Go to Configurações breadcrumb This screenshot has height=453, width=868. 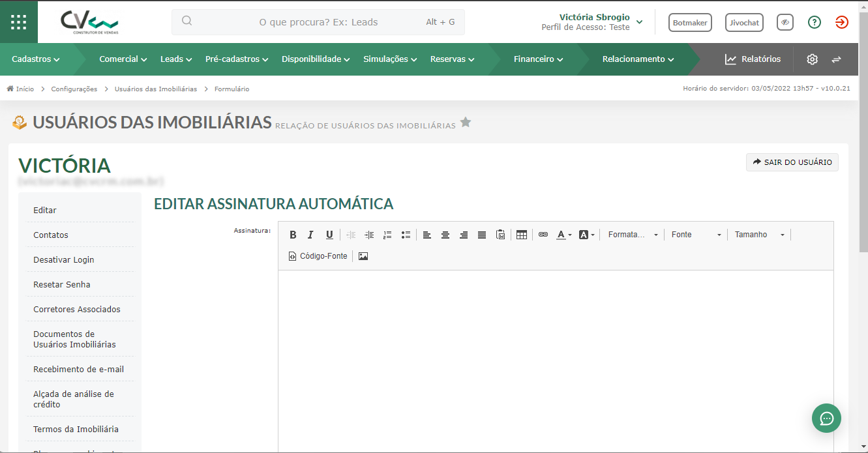74,89
